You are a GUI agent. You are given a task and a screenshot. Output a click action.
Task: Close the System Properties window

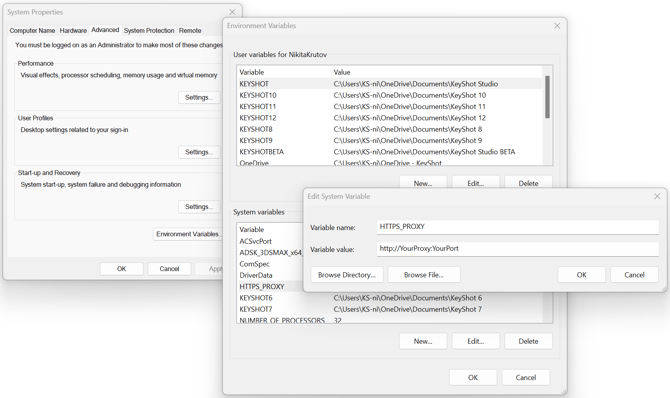point(232,12)
